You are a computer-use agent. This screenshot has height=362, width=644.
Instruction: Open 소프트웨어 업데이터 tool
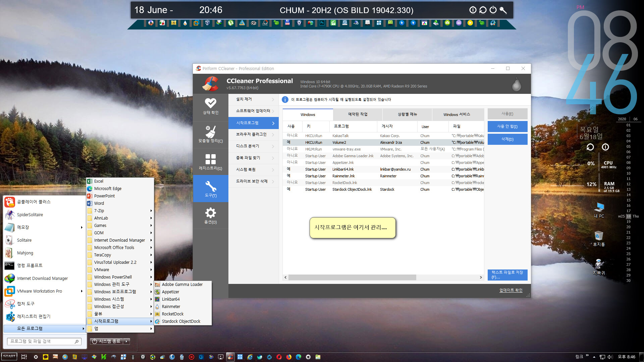tap(254, 111)
